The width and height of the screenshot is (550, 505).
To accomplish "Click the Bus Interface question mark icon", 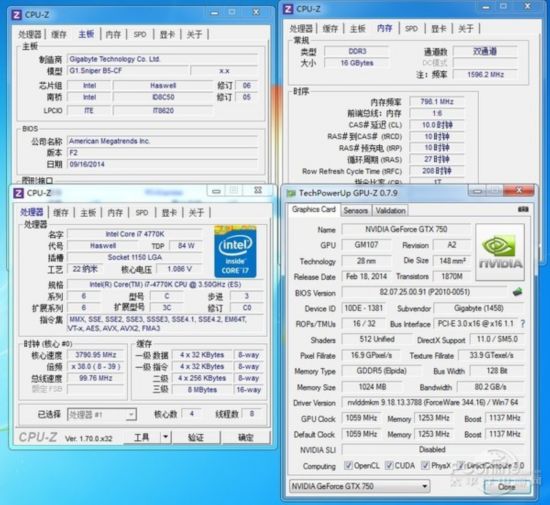I will tap(523, 324).
